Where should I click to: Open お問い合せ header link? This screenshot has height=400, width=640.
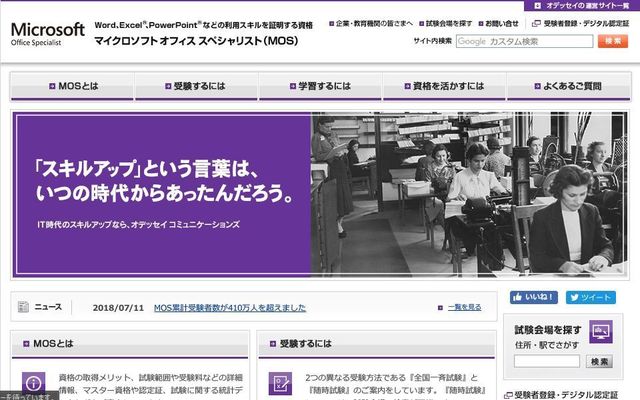tap(498, 24)
